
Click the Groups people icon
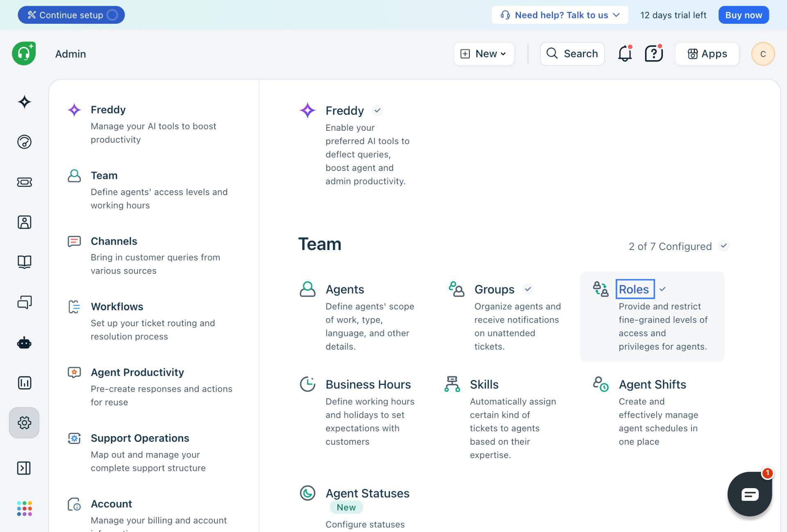click(x=456, y=289)
